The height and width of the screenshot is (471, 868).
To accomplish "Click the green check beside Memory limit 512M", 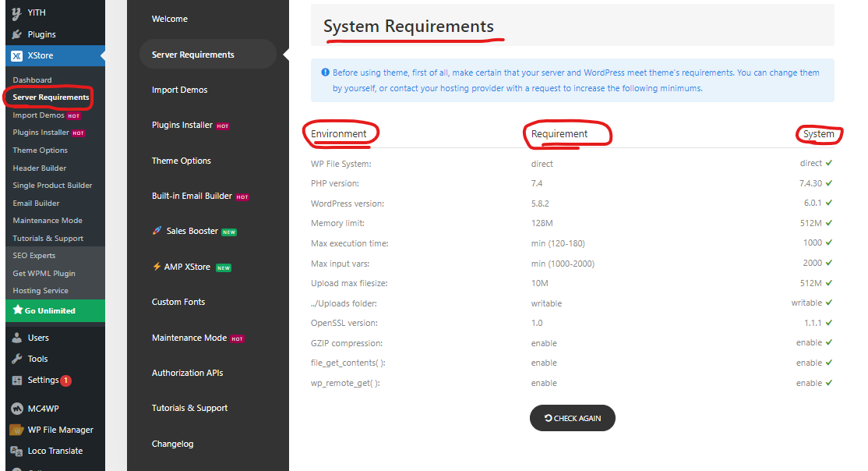I will (829, 223).
